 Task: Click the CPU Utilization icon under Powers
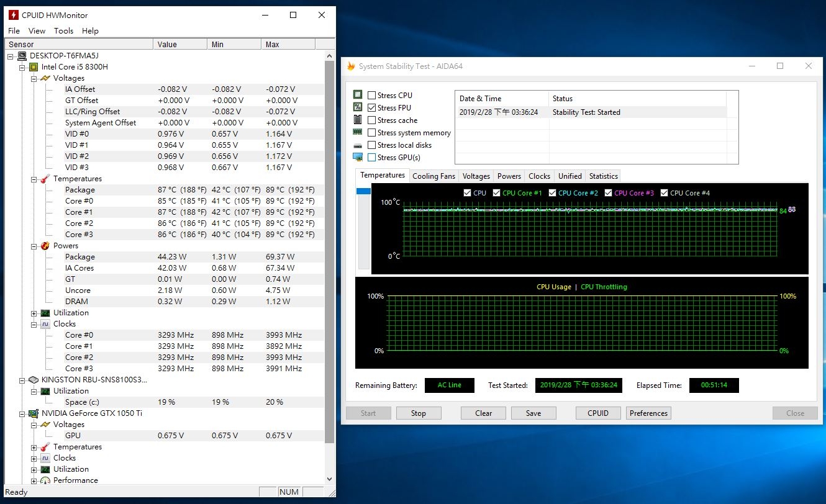click(x=45, y=313)
